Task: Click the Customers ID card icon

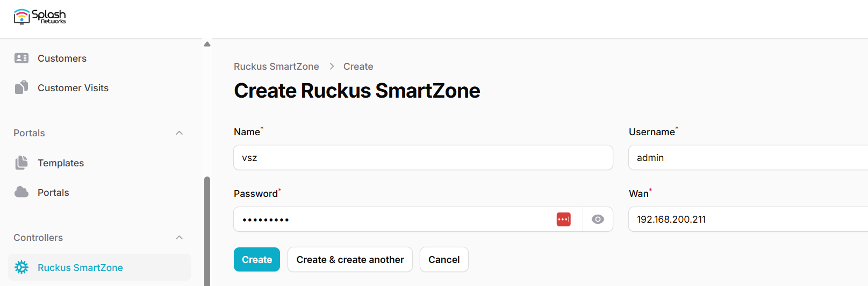Action: [21, 58]
